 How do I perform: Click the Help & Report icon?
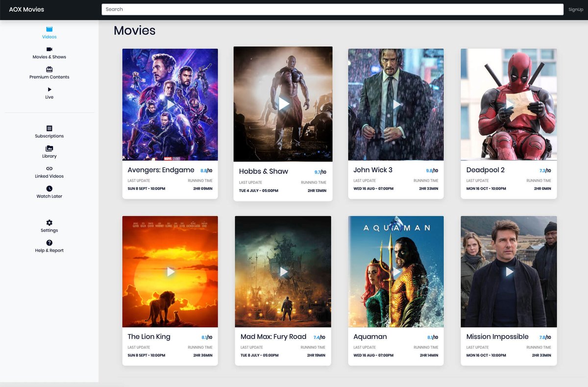pos(49,243)
